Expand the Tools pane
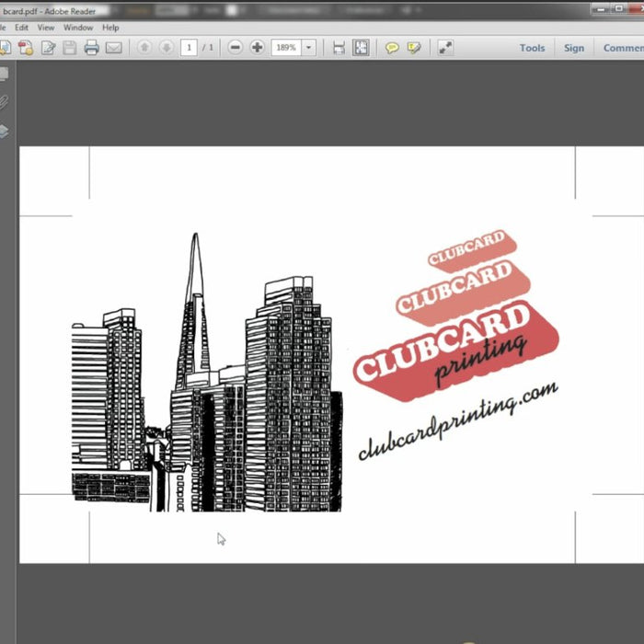This screenshot has width=644, height=644. coord(532,48)
